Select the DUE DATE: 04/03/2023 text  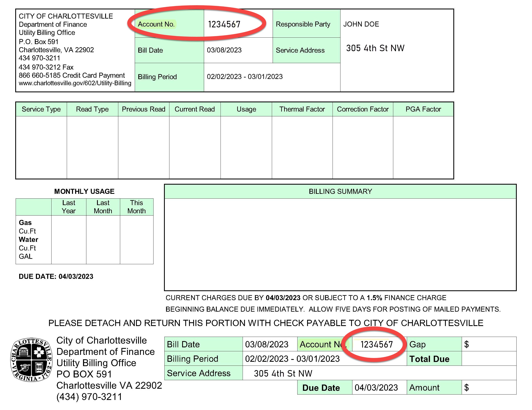tap(56, 276)
